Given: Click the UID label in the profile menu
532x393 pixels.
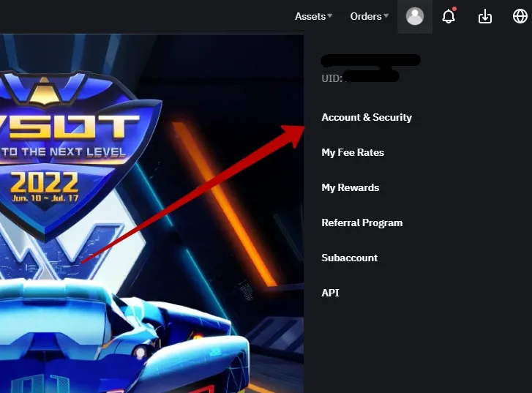Looking at the screenshot, I should click(x=331, y=78).
